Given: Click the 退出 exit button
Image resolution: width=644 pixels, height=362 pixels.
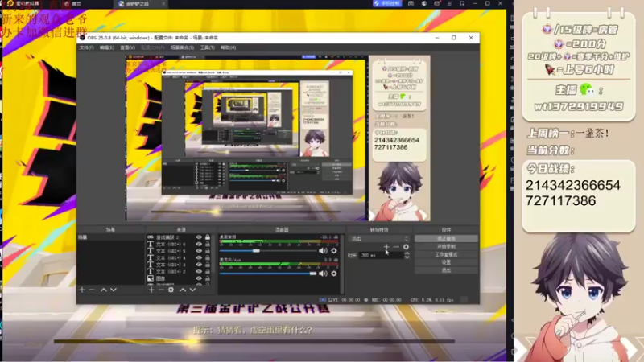Looking at the screenshot, I should (446, 270).
